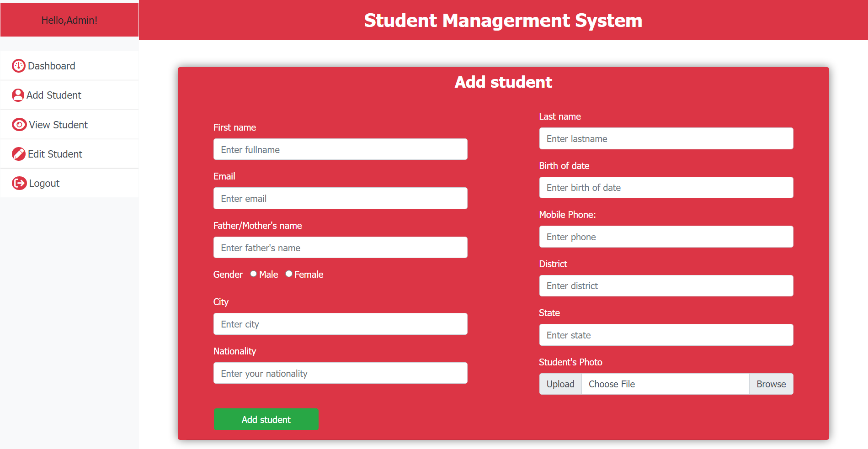Click Browse to choose a photo file
The image size is (868, 449).
(x=771, y=384)
